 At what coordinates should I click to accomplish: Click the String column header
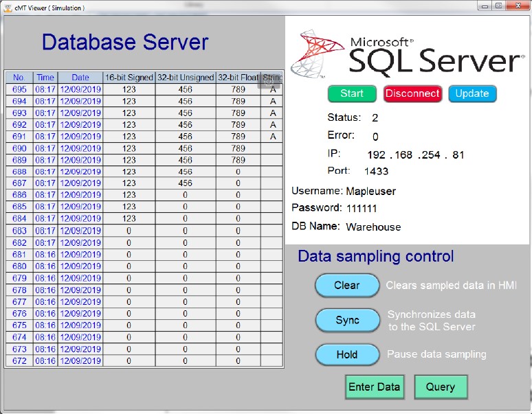[x=272, y=78]
